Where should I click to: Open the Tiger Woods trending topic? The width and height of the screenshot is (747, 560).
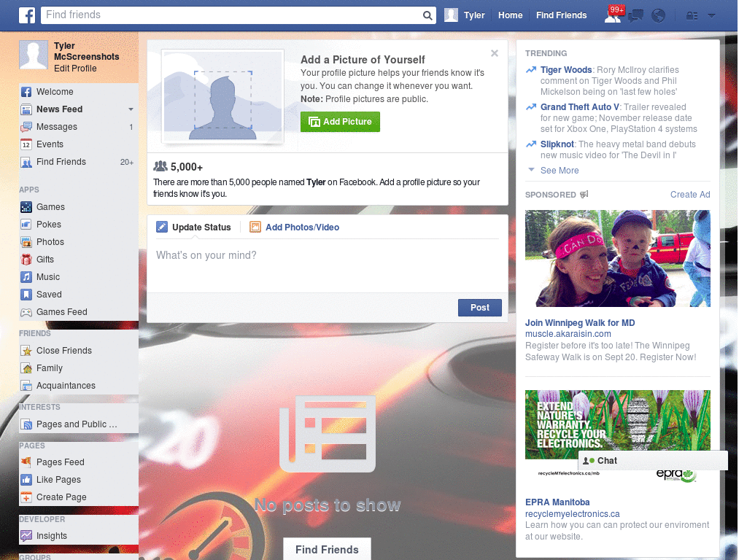click(x=566, y=70)
